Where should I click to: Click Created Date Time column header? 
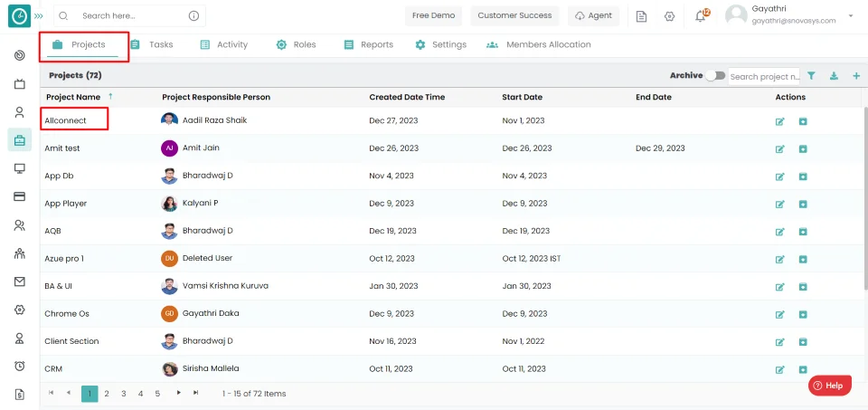click(407, 97)
